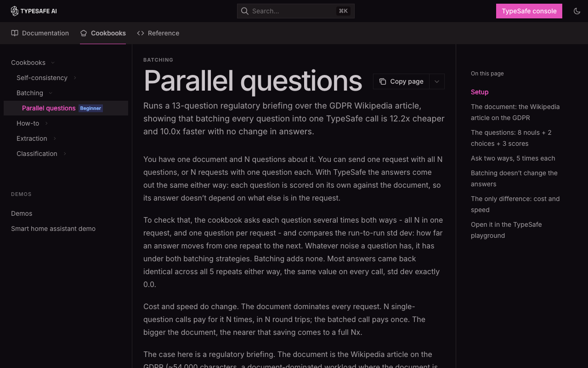Expand the How-to section chevron
Screen dimensions: 588x368
coord(46,123)
